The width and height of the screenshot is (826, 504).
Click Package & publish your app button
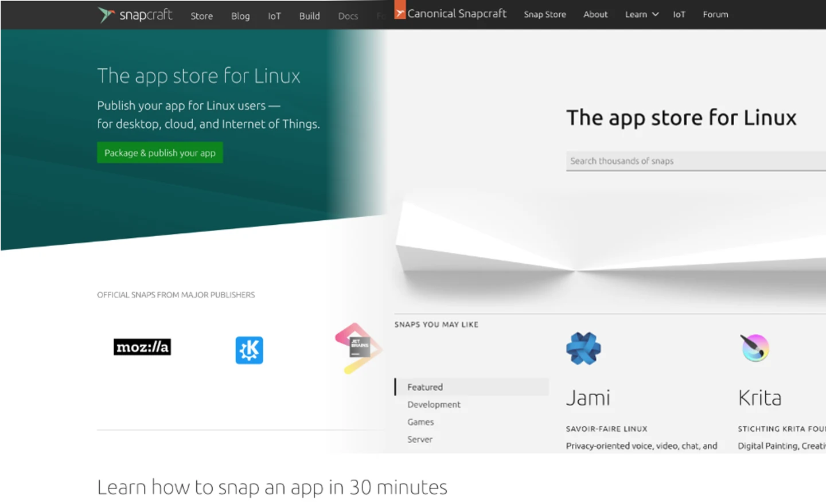160,153
